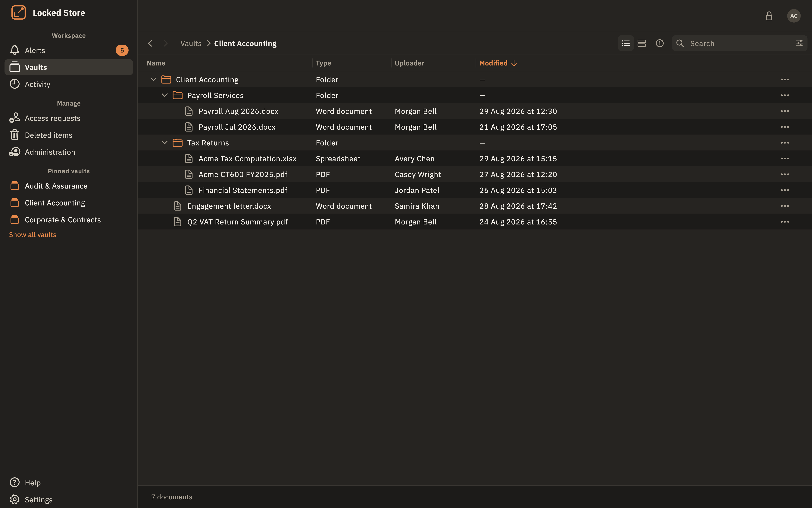Switch to list view layout
Screen dimensions: 812x508
tap(625, 43)
